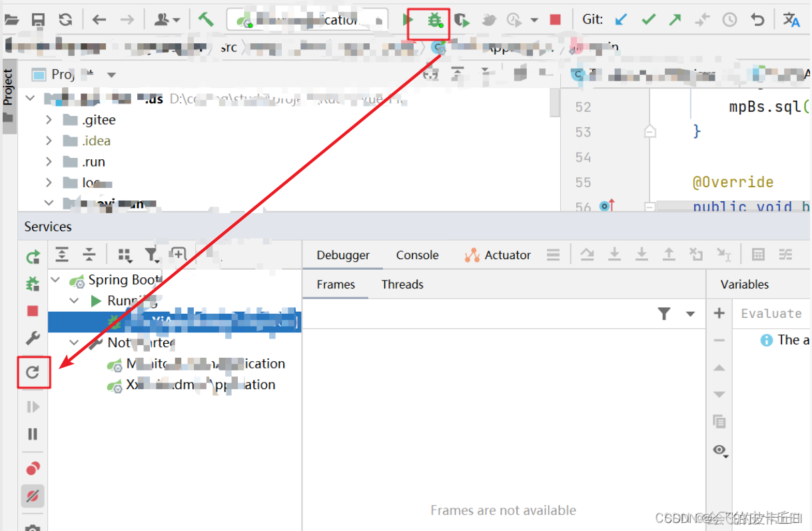This screenshot has height=531, width=812.
Task: Expand the .gitee folder chevron
Action: 49,120
